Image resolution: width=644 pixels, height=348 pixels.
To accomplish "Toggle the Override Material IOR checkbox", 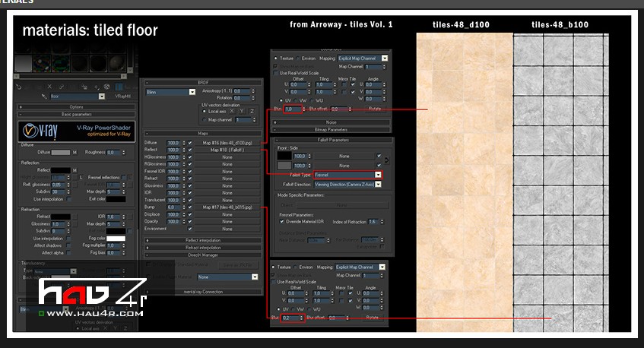I will pyautogui.click(x=282, y=221).
